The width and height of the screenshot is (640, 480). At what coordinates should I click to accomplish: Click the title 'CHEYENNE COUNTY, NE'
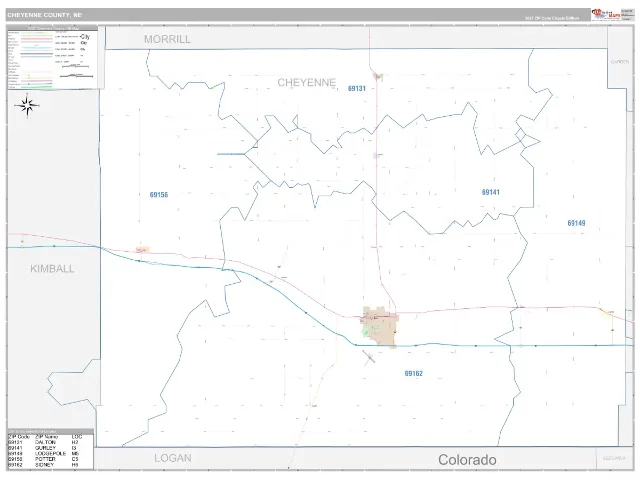pyautogui.click(x=44, y=15)
